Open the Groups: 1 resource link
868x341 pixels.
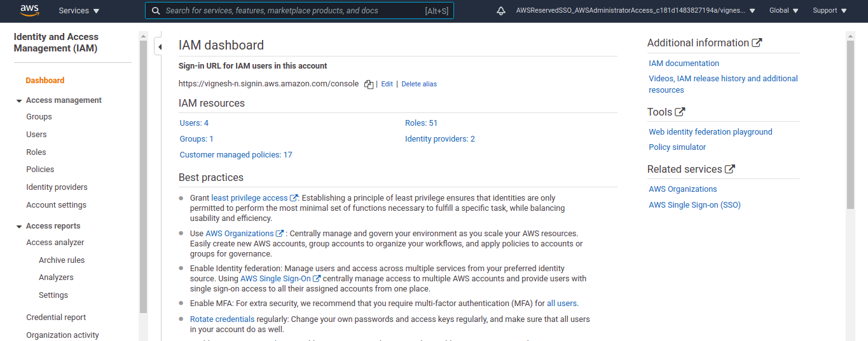196,139
